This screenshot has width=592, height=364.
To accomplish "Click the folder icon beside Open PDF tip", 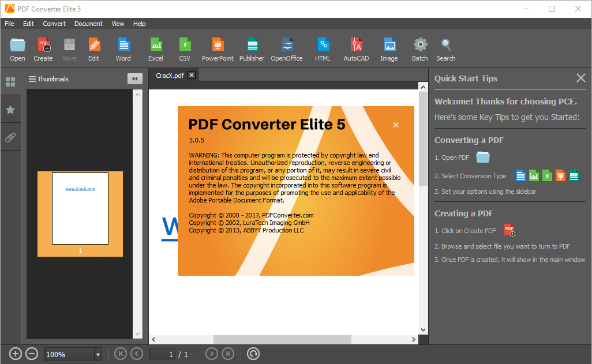I will (483, 157).
